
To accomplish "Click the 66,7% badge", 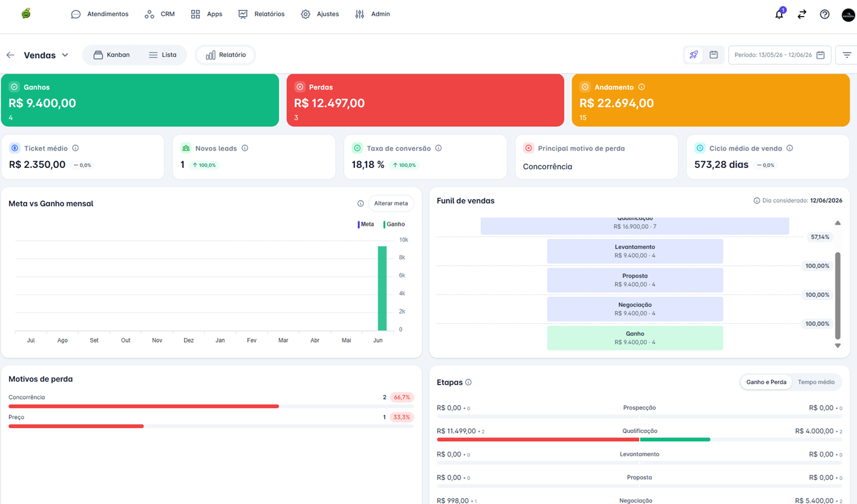I will tap(402, 397).
